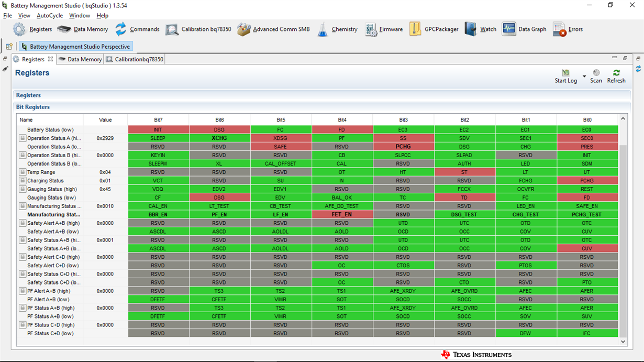The image size is (644, 362).
Task: Launch GPCPackager tool
Action: tap(434, 29)
